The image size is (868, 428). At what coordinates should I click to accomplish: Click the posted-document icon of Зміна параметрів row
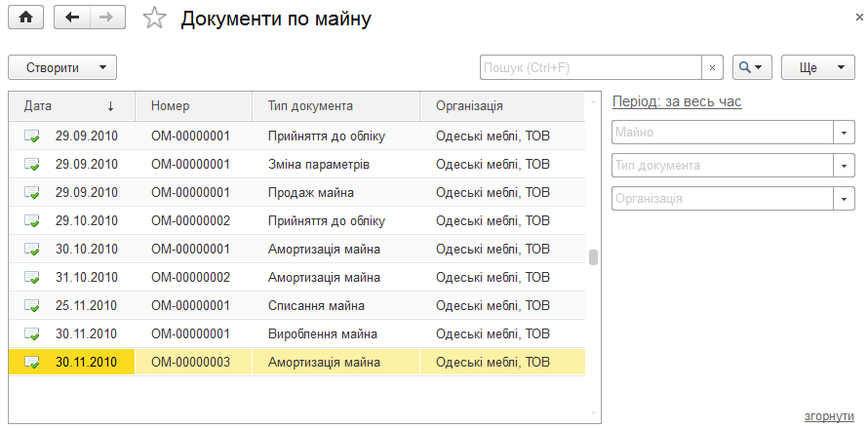point(32,165)
